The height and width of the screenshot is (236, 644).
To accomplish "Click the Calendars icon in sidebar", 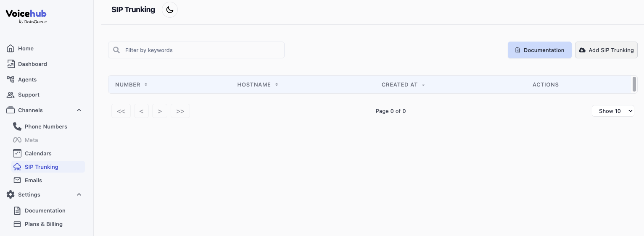I will pos(17,153).
